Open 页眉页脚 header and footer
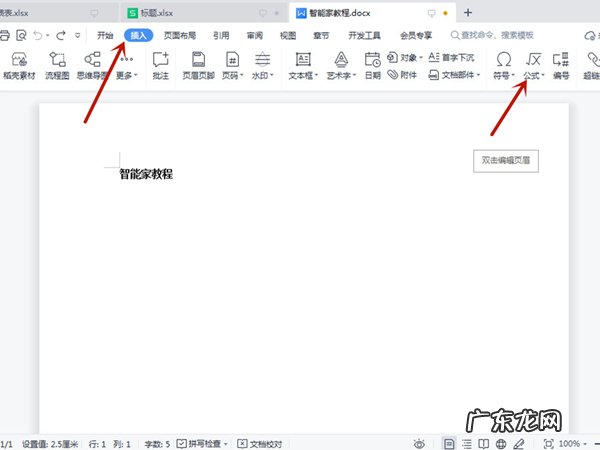This screenshot has width=600, height=450. coord(198,66)
